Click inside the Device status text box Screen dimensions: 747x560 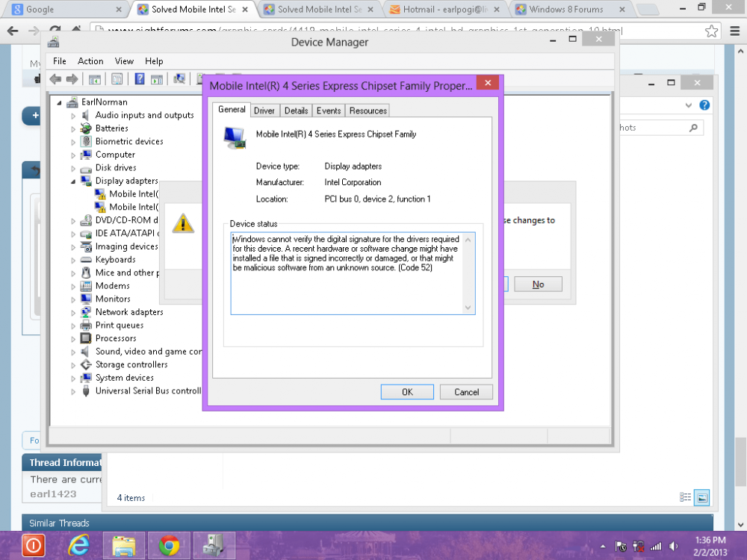(x=353, y=273)
